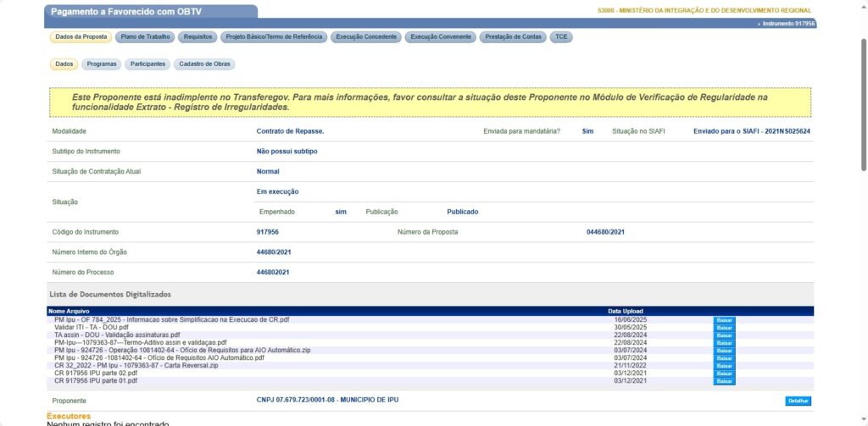Download the PM Ipu OF 784_2025 PDF
The height and width of the screenshot is (426, 868).
[x=724, y=320]
